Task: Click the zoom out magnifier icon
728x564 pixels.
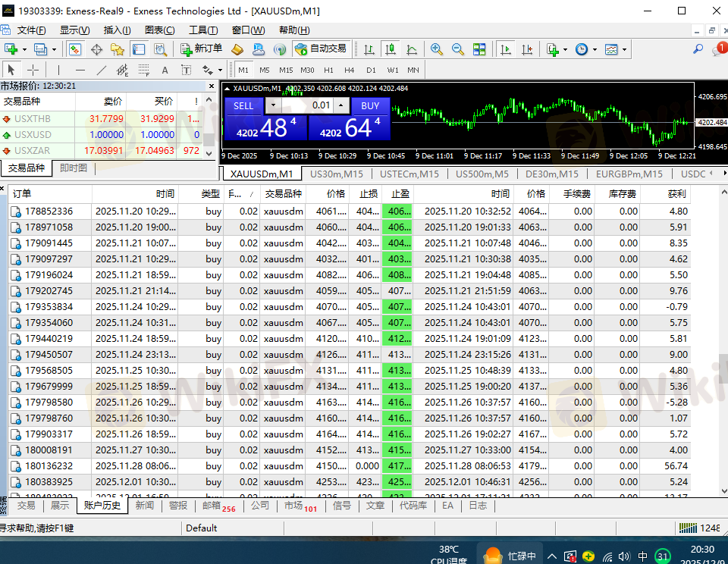Action: point(458,49)
